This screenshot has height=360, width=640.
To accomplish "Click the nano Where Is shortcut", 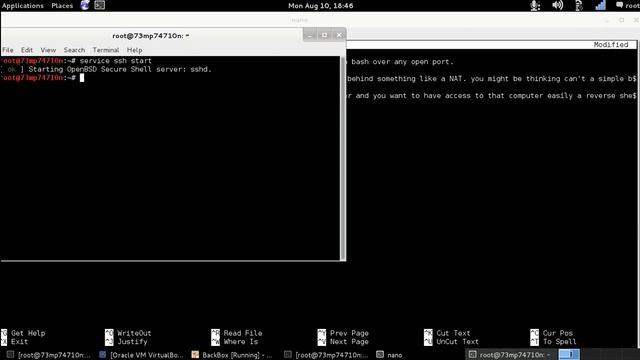I will 235,342.
